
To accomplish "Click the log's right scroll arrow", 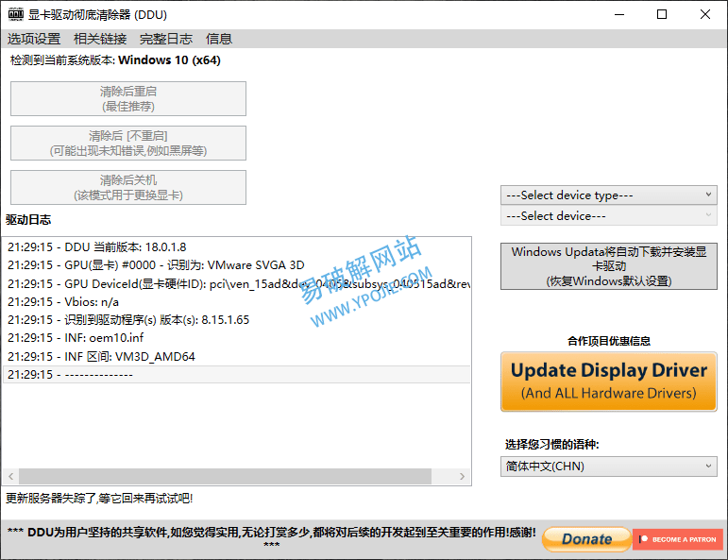I will pyautogui.click(x=462, y=476).
